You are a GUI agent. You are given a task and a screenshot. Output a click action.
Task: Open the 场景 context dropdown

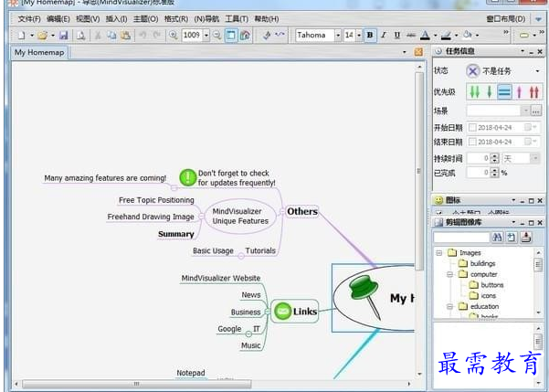523,111
